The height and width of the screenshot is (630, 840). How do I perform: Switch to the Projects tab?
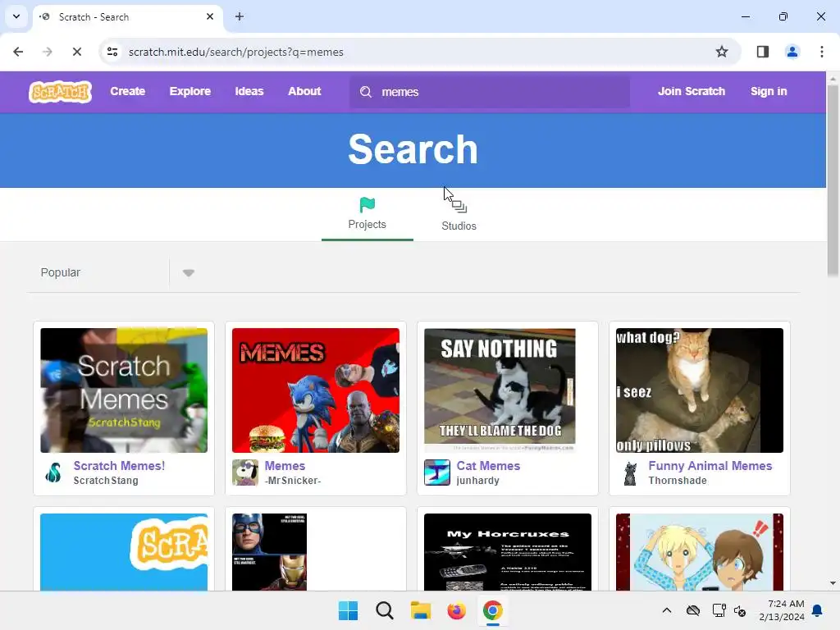(367, 214)
